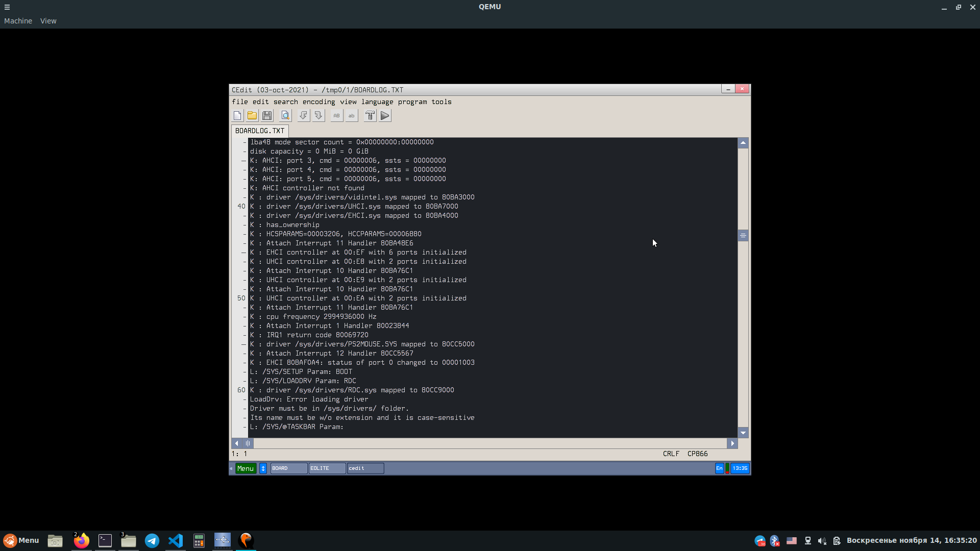This screenshot has height=551, width=980.
Task: Click the lowercase ab conversion icon
Action: tap(351, 116)
